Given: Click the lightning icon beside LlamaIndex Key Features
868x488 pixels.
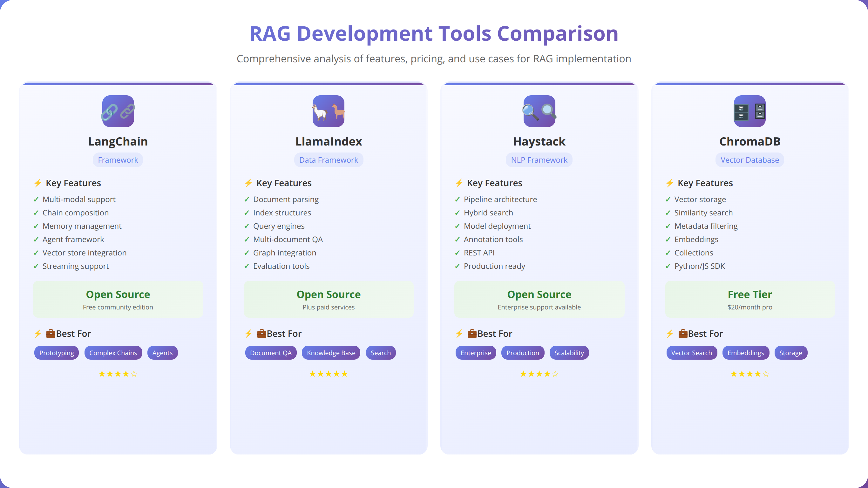Looking at the screenshot, I should click(248, 183).
